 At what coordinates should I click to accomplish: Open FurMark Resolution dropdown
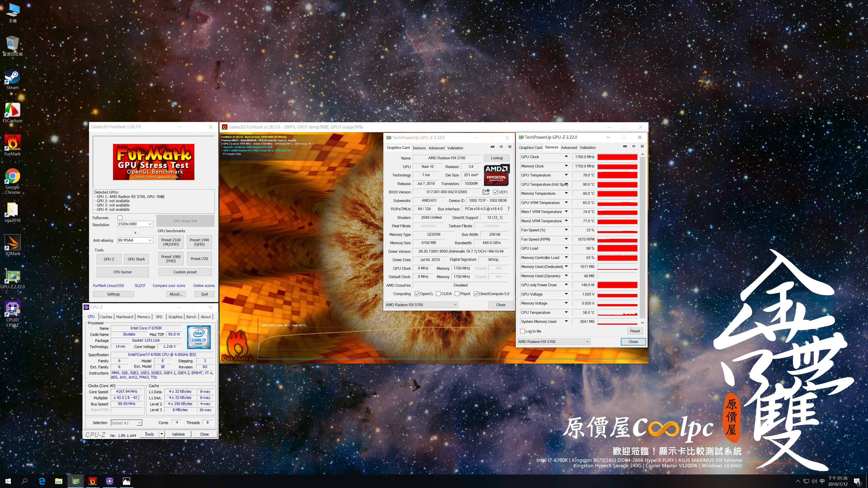click(x=135, y=224)
